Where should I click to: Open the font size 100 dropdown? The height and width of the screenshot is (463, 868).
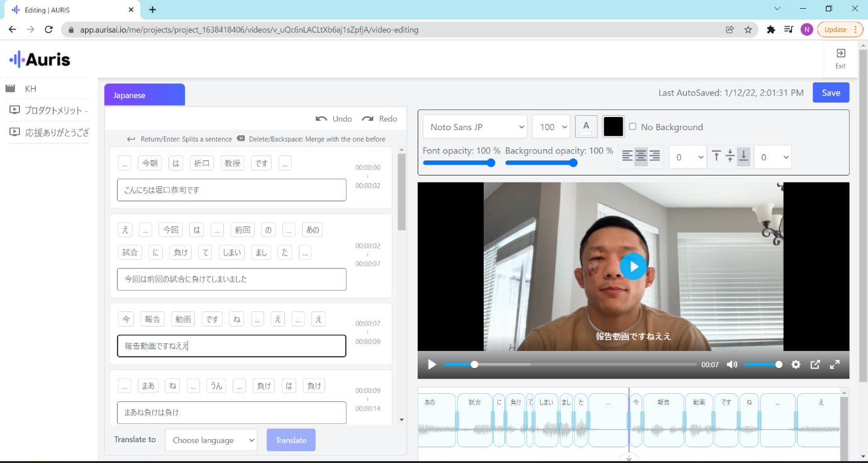(x=551, y=126)
